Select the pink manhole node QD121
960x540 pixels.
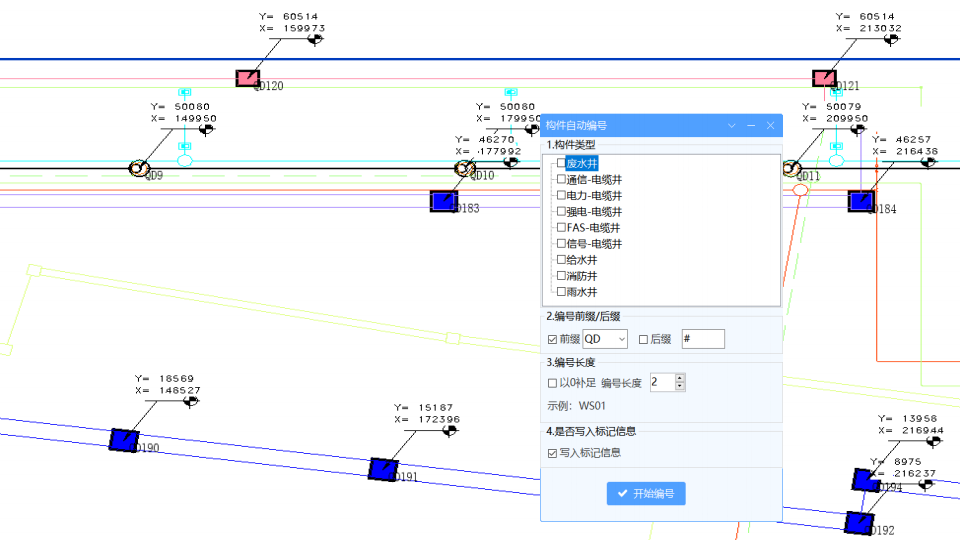824,78
